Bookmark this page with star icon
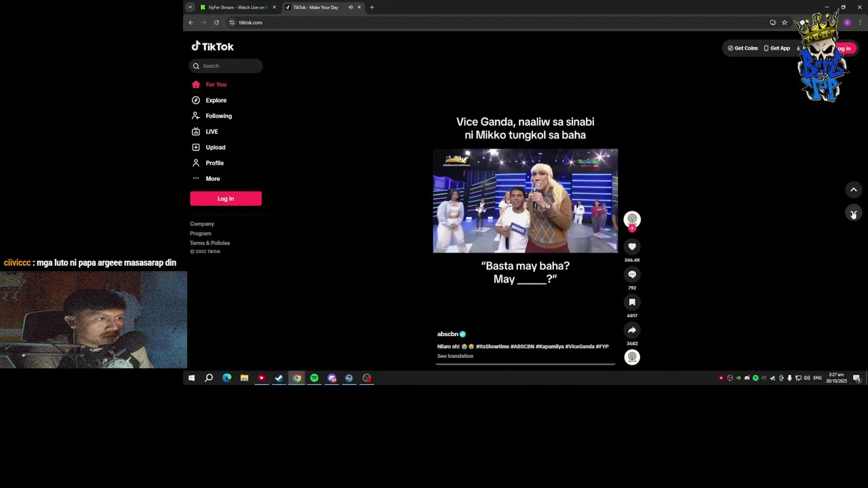Image resolution: width=868 pixels, height=488 pixels. point(785,22)
